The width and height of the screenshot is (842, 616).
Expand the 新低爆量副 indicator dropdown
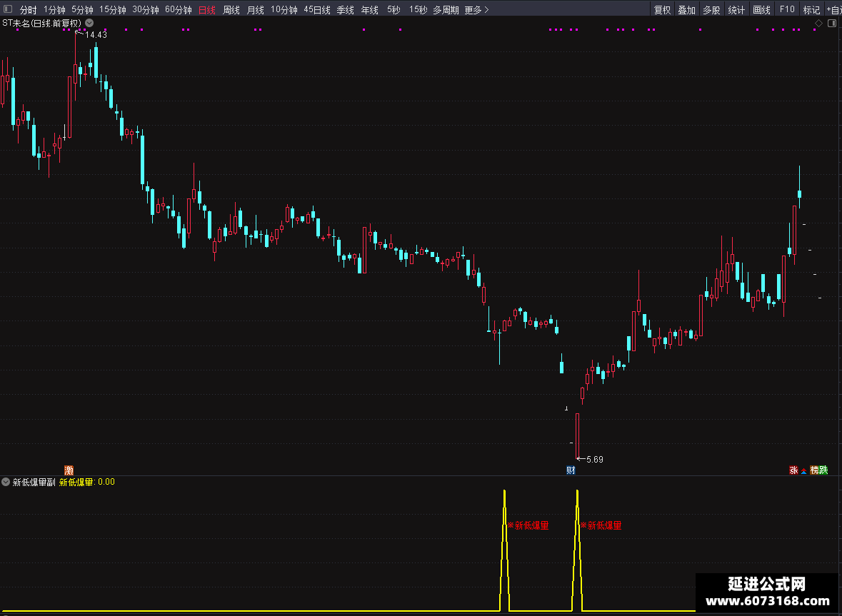(6, 482)
